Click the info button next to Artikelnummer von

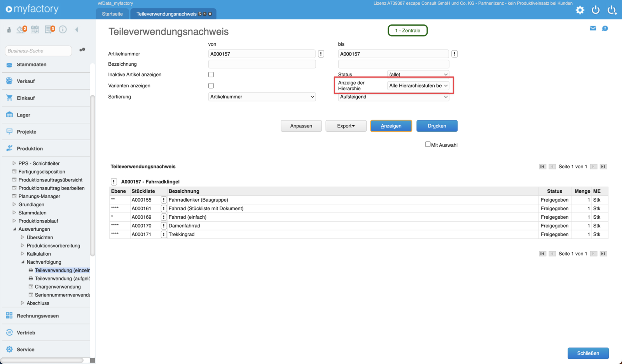click(321, 54)
